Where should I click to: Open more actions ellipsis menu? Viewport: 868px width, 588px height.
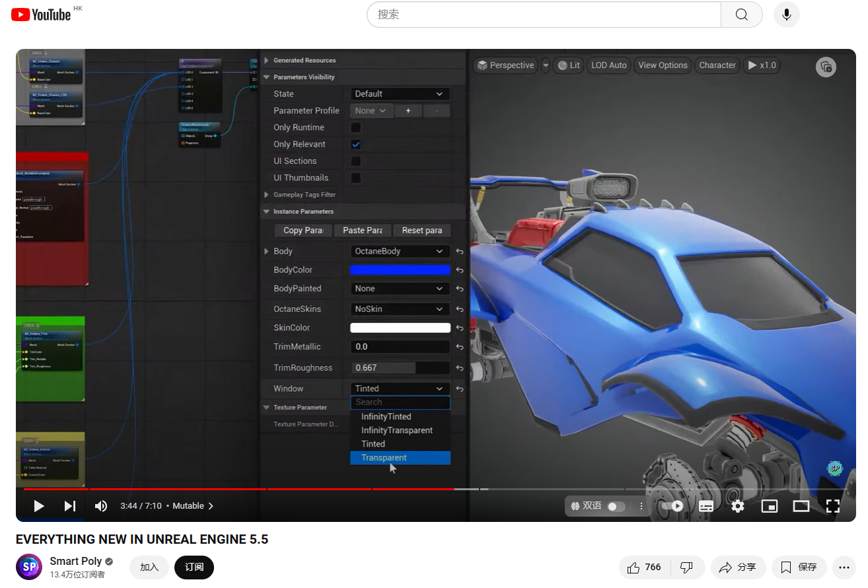pyautogui.click(x=844, y=567)
